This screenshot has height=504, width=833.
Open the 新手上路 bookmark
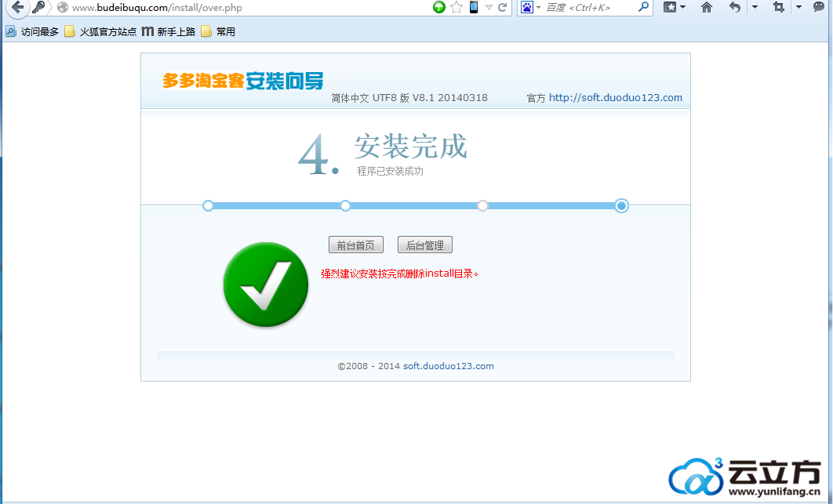169,32
